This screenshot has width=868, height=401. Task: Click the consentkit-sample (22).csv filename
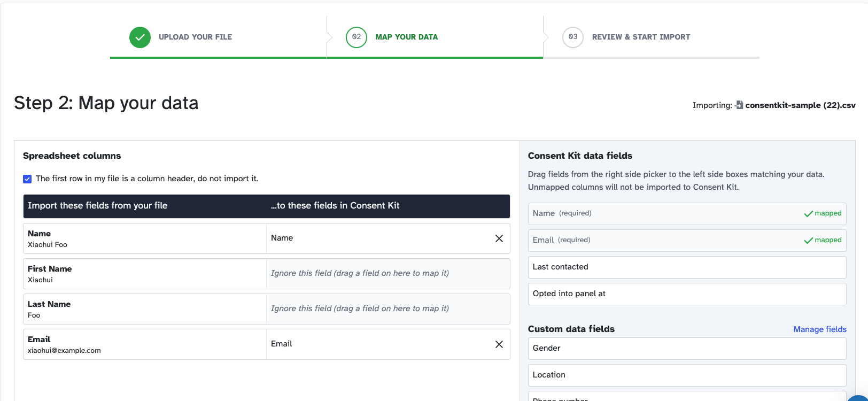(800, 105)
